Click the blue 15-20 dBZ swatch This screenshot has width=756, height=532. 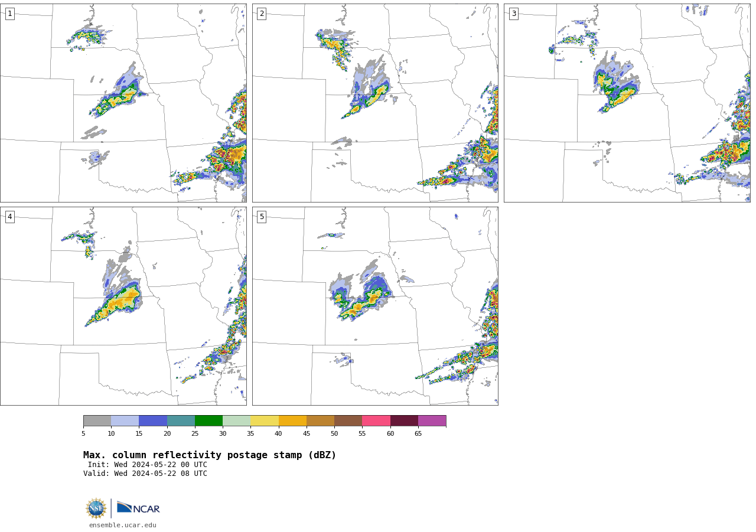tap(153, 420)
